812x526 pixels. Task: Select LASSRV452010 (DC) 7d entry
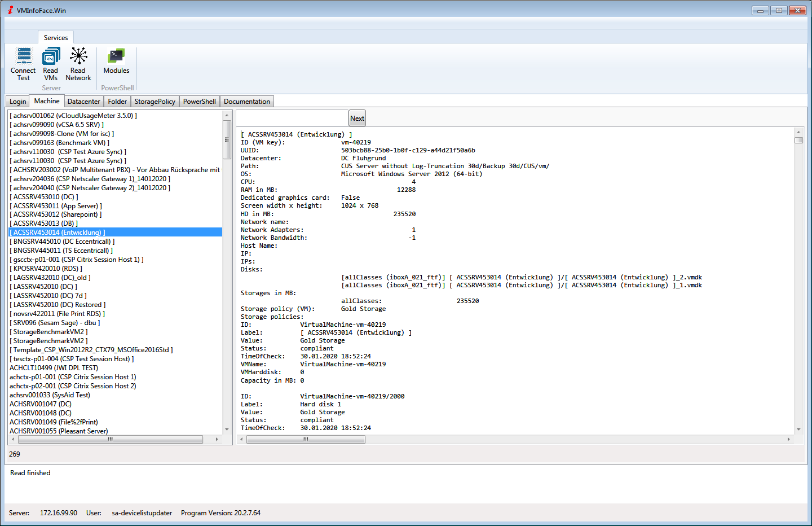point(48,296)
